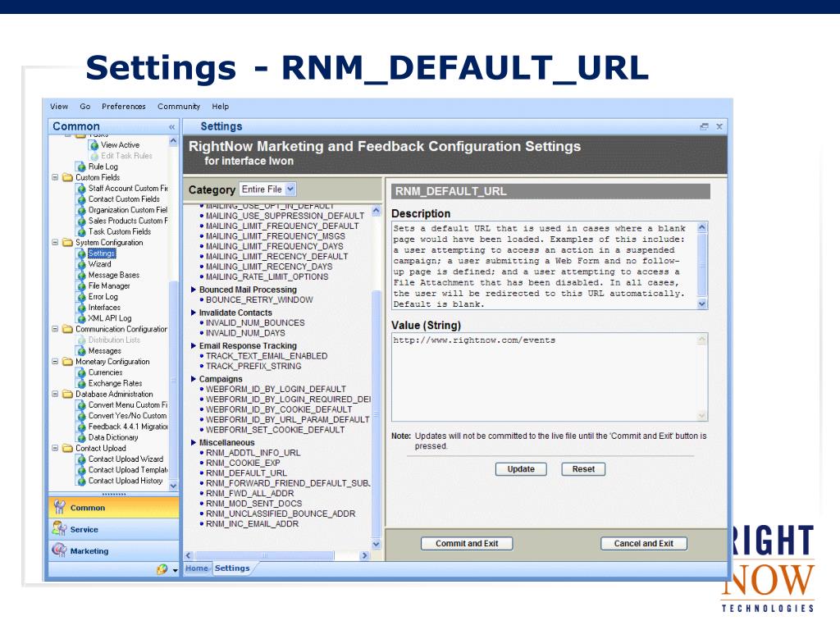Click the navigation configure icon below Marketing
Screen dimensions: 840x630
click(x=162, y=569)
